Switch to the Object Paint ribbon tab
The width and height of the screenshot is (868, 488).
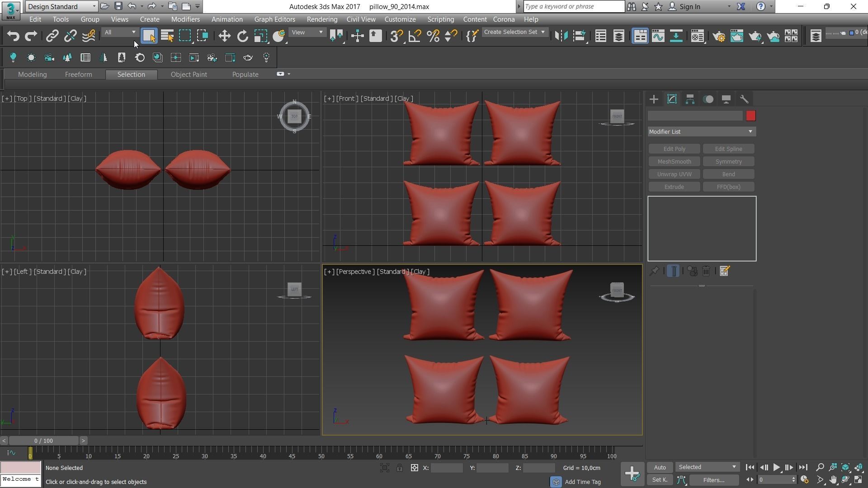point(189,75)
